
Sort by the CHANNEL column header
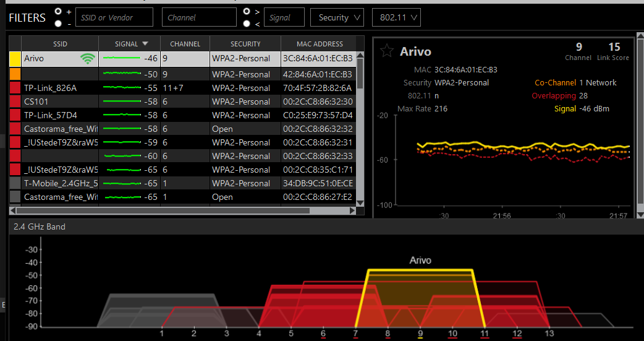(185, 43)
